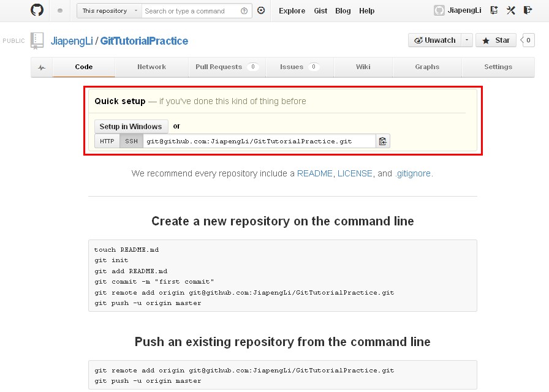The width and height of the screenshot is (549, 392).
Task: Click the Unwatch button
Action: tap(435, 40)
